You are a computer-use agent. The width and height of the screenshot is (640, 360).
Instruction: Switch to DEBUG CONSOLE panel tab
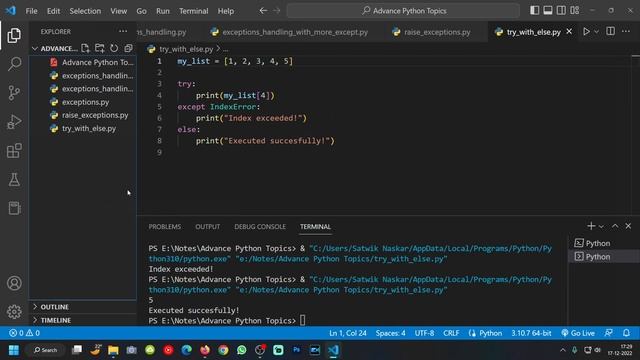pyautogui.click(x=260, y=227)
